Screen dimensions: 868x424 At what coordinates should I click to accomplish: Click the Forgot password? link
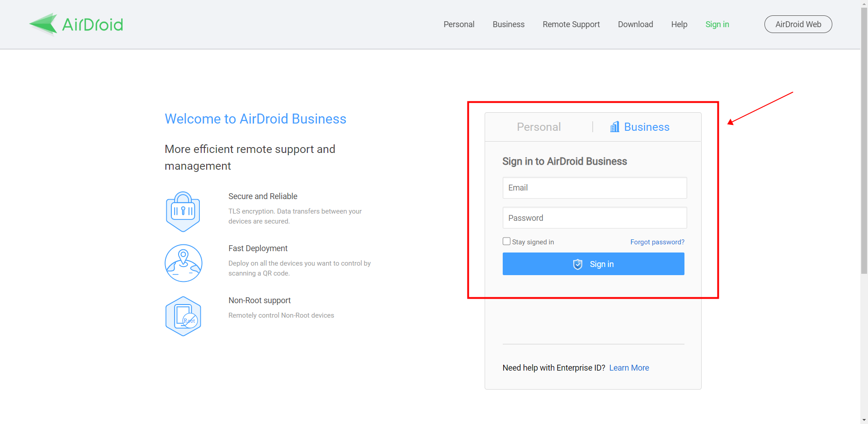point(657,242)
